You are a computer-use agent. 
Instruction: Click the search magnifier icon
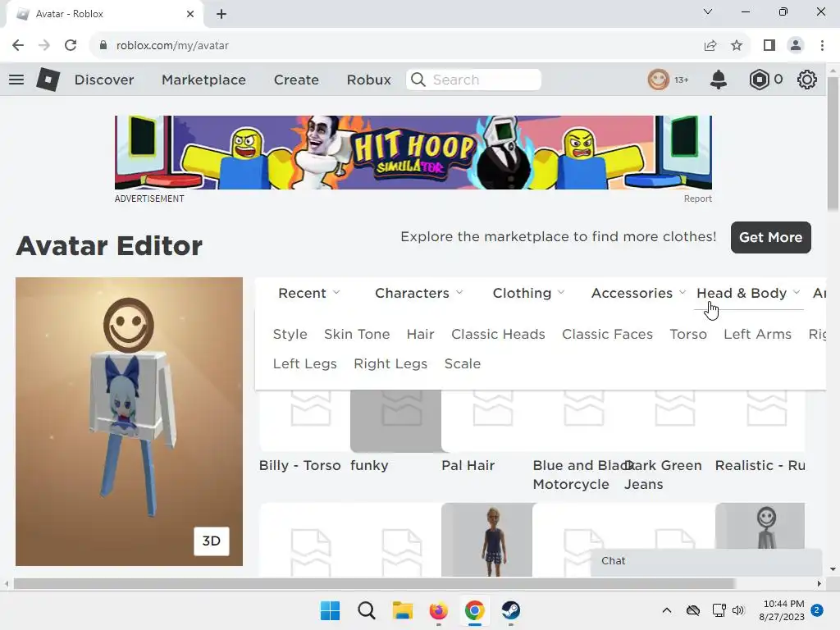[x=418, y=80]
